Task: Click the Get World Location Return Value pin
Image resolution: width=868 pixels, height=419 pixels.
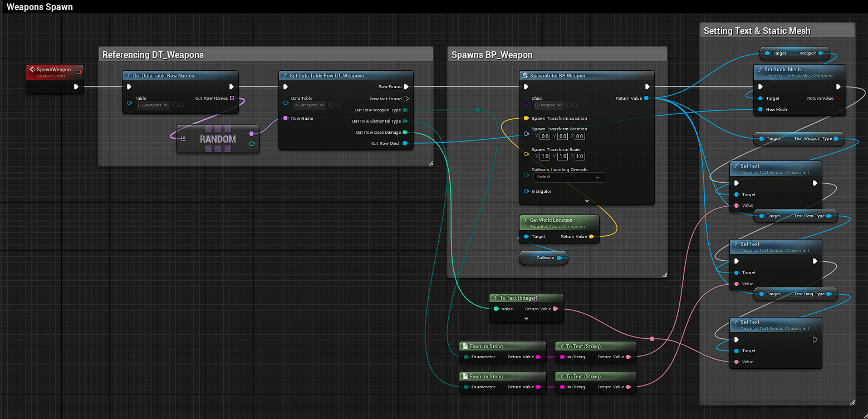Action: pos(591,236)
